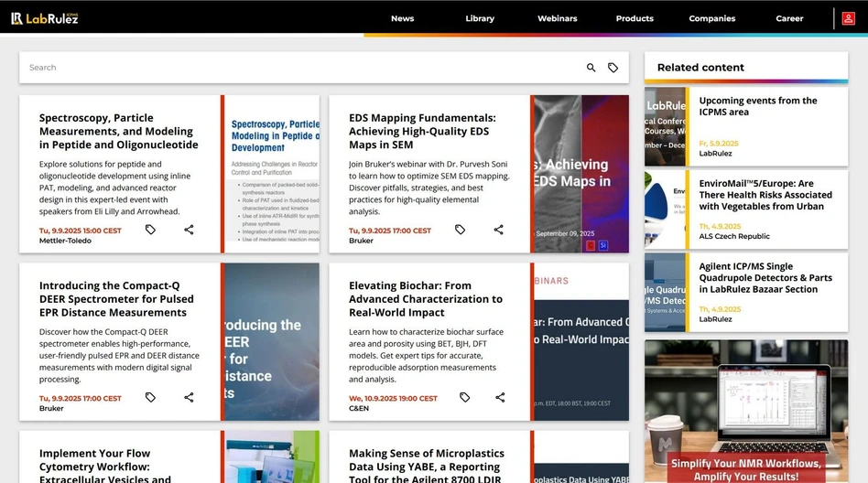Click LabRulez under Upcoming events item
Screen dimensions: 868x483
[715, 154]
